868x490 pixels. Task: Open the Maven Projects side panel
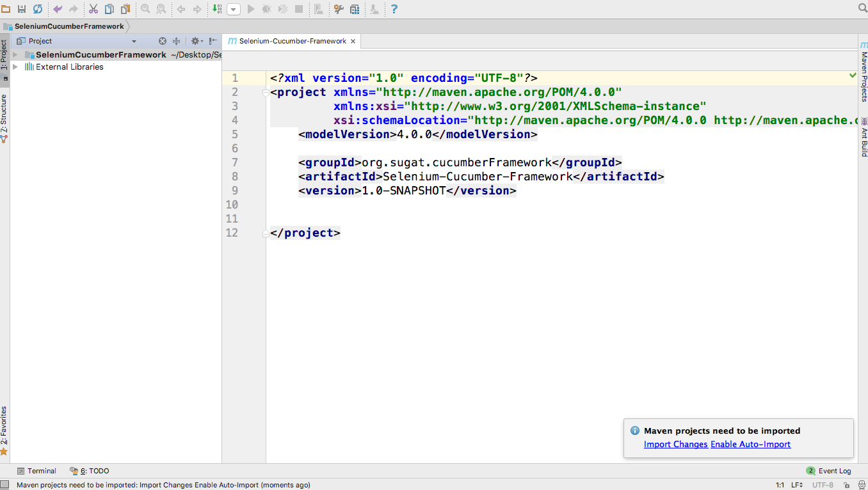(864, 72)
